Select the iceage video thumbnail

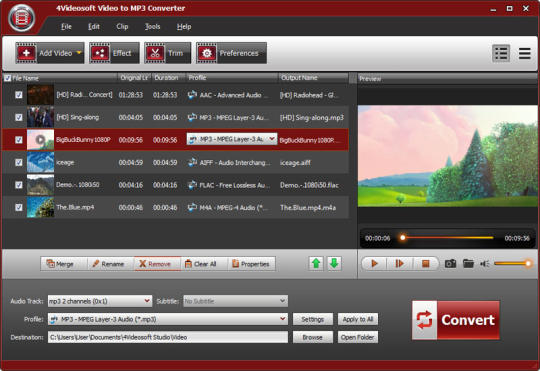[x=40, y=162]
